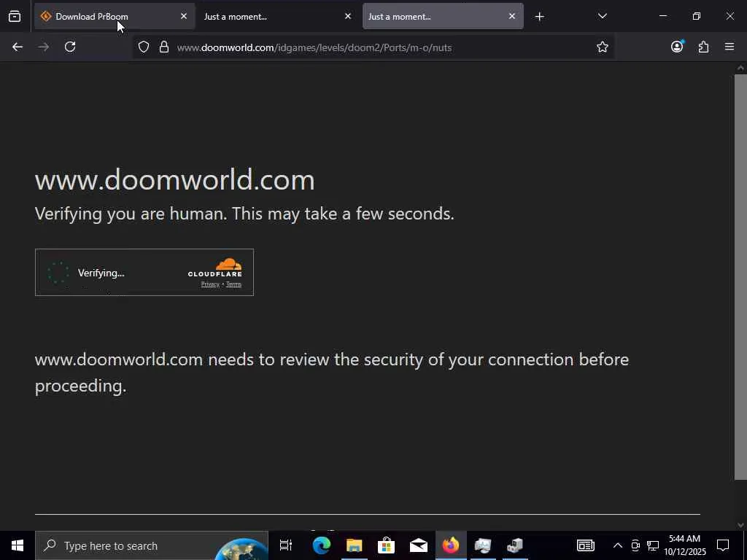
Task: Expand the list all tabs dropdown
Action: (x=602, y=16)
